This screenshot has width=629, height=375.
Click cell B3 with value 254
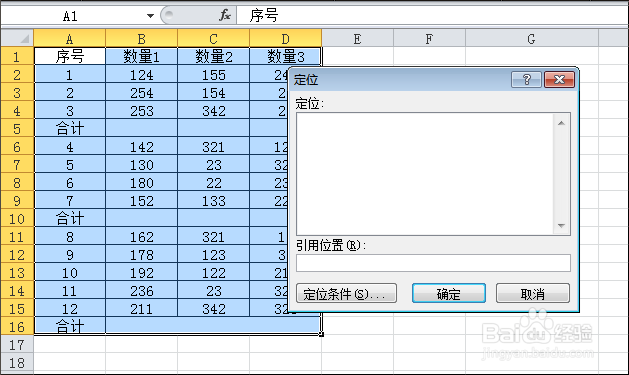pyautogui.click(x=142, y=93)
